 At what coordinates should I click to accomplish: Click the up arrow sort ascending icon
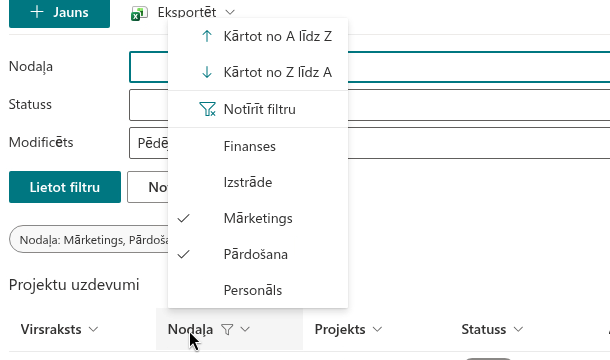point(207,36)
